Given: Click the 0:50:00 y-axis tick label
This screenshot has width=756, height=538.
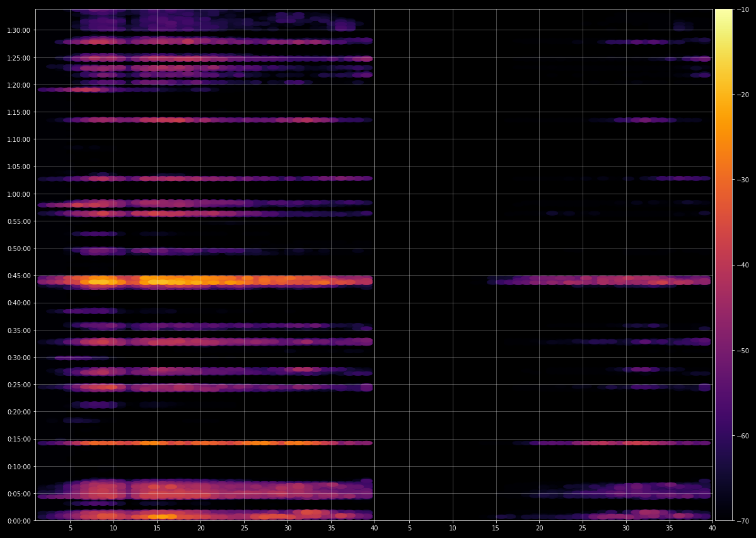Looking at the screenshot, I should pos(19,249).
